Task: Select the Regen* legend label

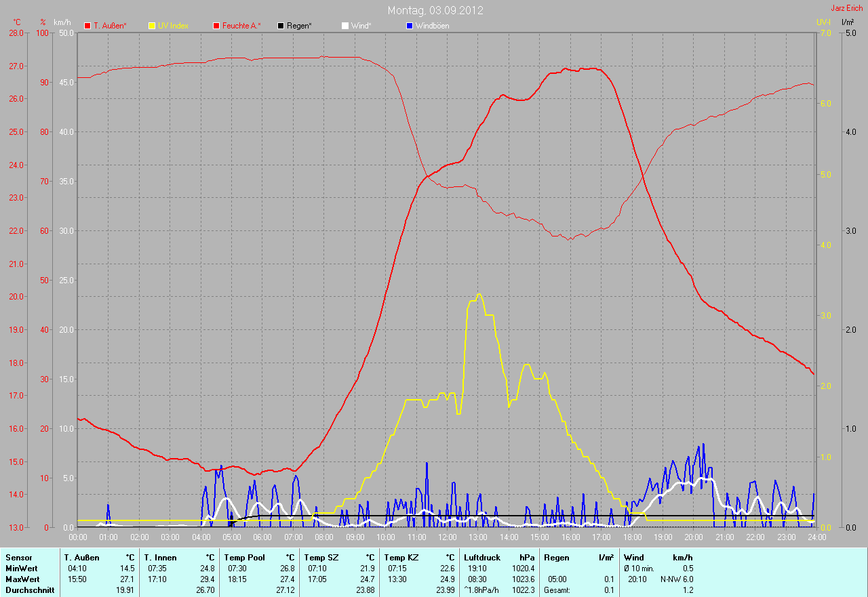Action: pos(299,26)
